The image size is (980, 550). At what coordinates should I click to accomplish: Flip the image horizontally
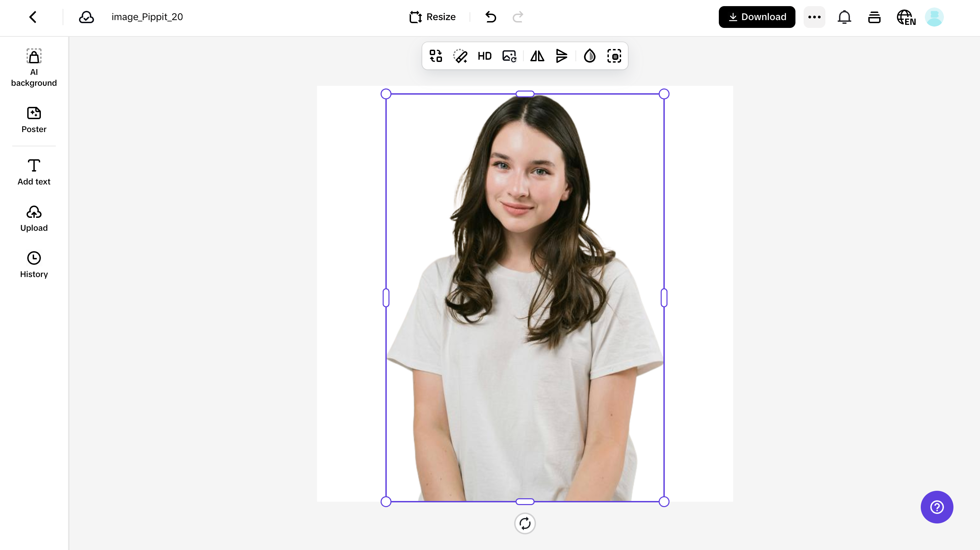click(x=537, y=56)
